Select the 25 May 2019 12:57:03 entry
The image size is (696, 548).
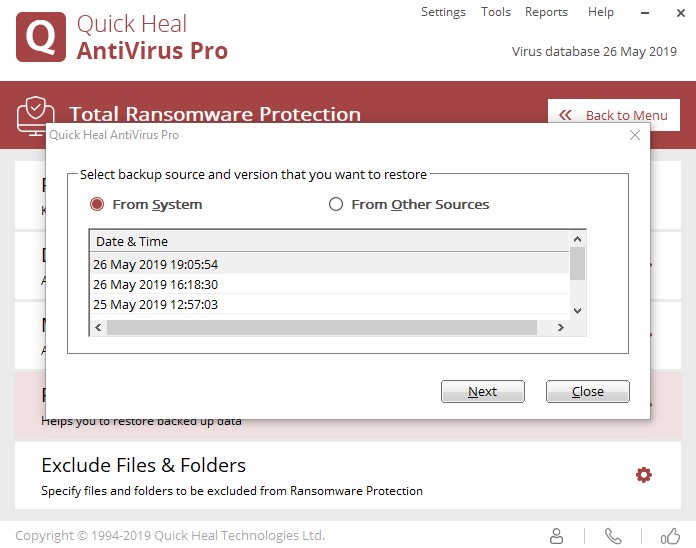coord(156,304)
